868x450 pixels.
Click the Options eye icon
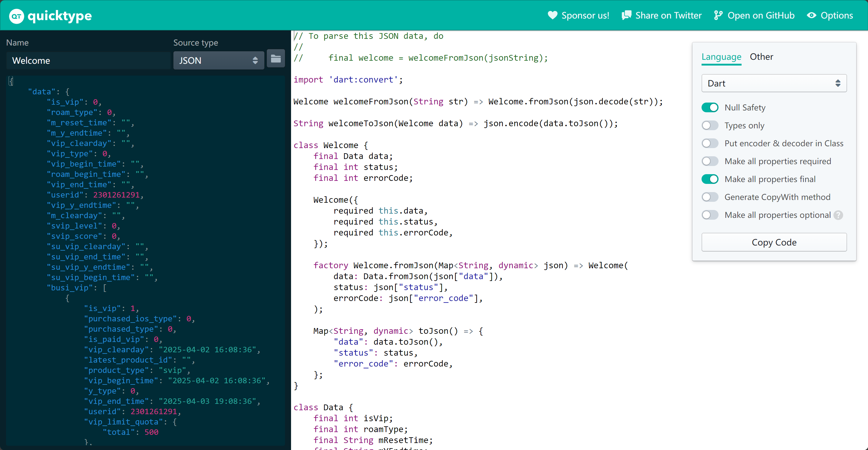[811, 15]
